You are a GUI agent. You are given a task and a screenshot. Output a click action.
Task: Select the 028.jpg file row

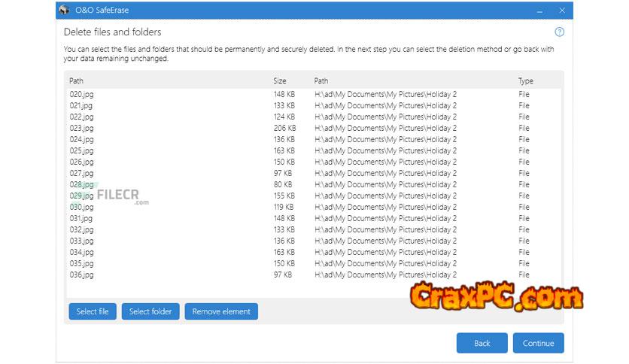(314, 184)
